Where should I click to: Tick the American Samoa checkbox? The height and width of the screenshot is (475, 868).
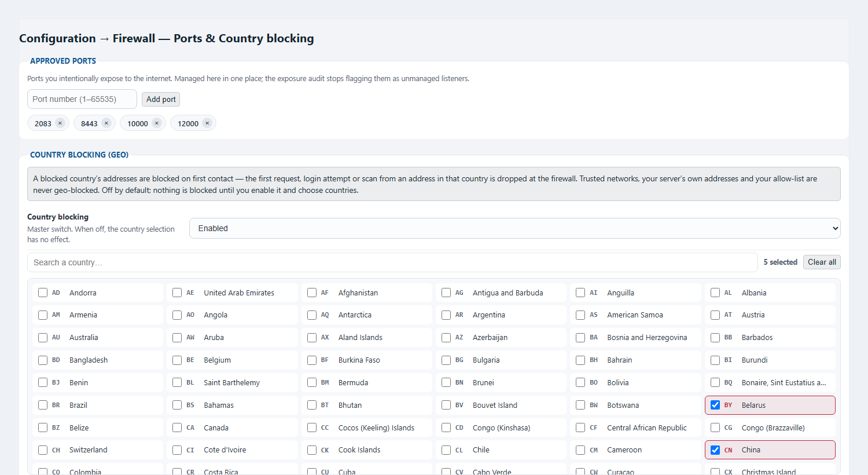click(580, 315)
